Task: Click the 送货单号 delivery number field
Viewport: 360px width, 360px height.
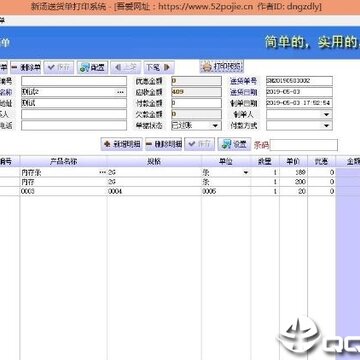Action: coord(299,81)
